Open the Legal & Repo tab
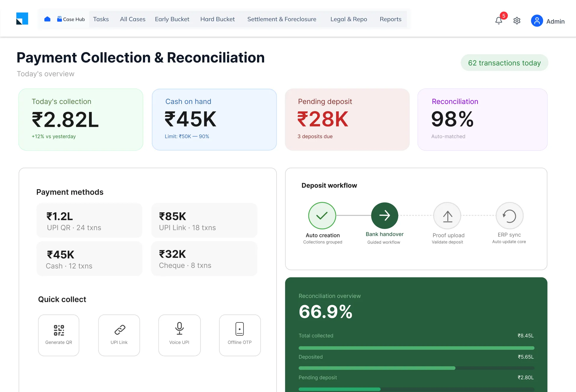This screenshot has width=576, height=392. (x=349, y=19)
